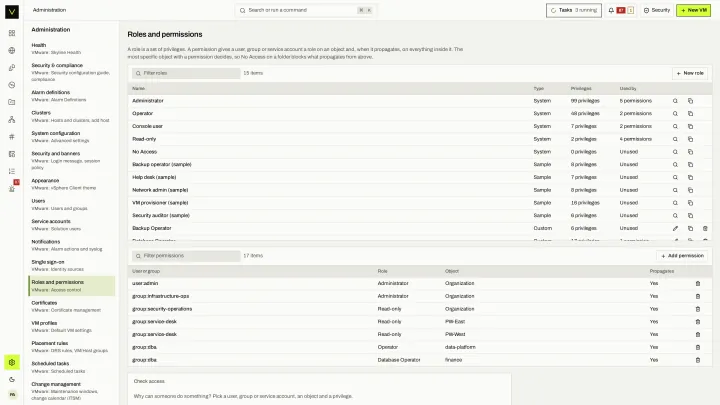The image size is (720, 405).
Task: Focus the Filter roles field
Action: (186, 73)
